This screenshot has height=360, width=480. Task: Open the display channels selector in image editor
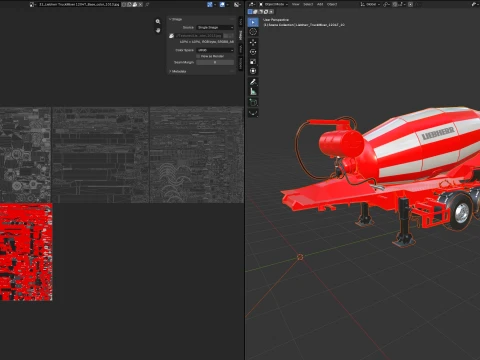tap(237, 4)
